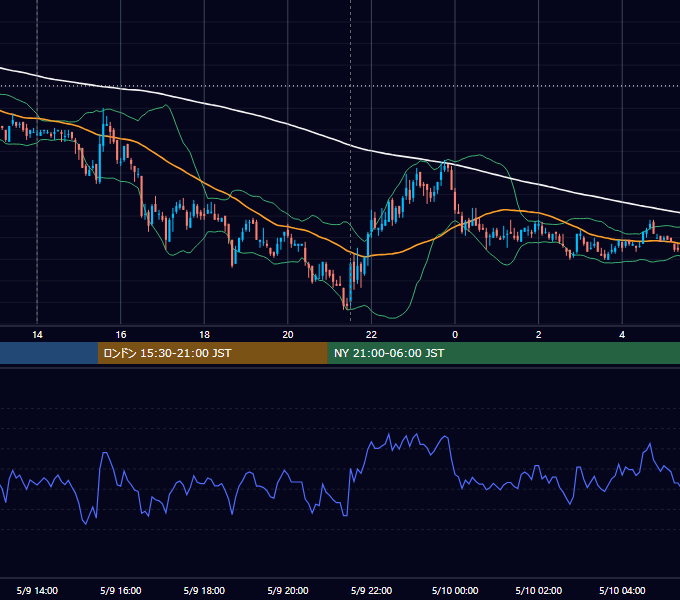Viewport: 680px width, 600px height.
Task: Click the hour label 4 on upper axis
Action: click(x=622, y=335)
